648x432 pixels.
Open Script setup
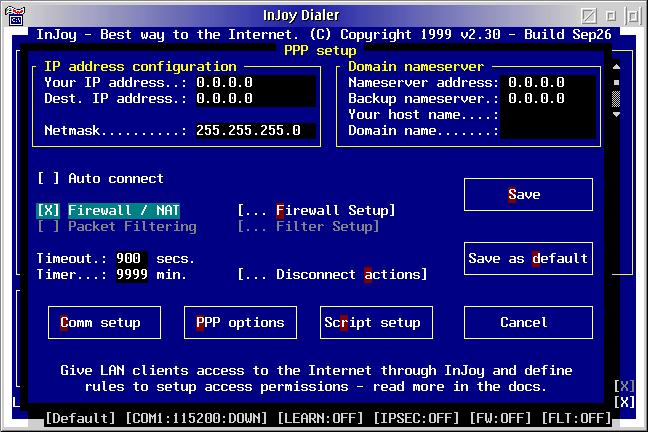tap(376, 322)
